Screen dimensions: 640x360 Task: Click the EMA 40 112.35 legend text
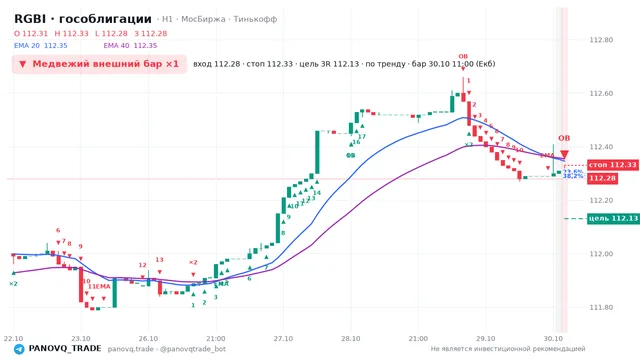pos(130,46)
